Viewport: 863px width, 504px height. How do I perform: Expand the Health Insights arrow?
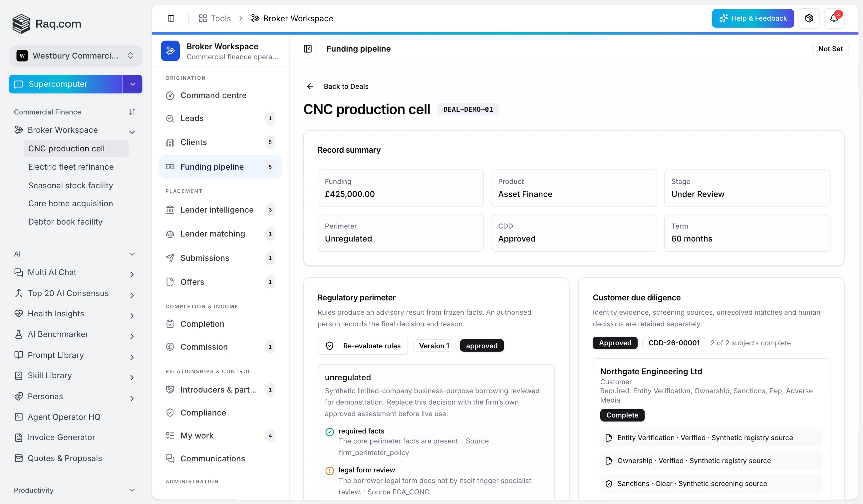[x=132, y=315]
